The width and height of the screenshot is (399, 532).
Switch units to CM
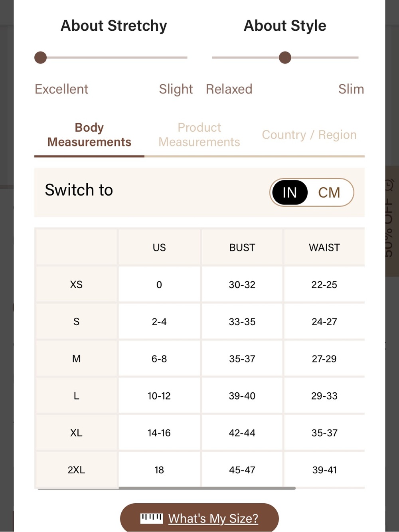click(329, 192)
